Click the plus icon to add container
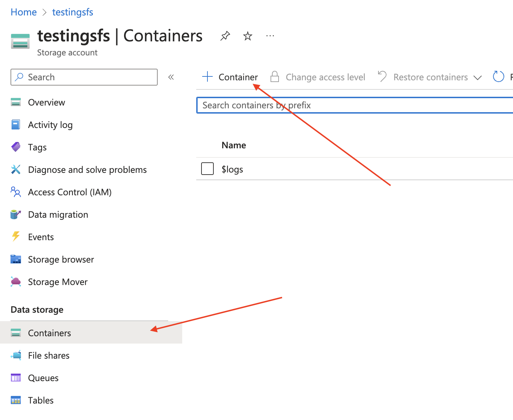The height and width of the screenshot is (420, 513). coord(207,77)
